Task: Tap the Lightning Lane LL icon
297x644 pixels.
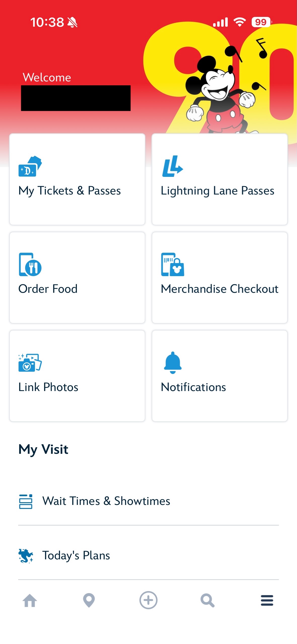Action: (x=172, y=166)
